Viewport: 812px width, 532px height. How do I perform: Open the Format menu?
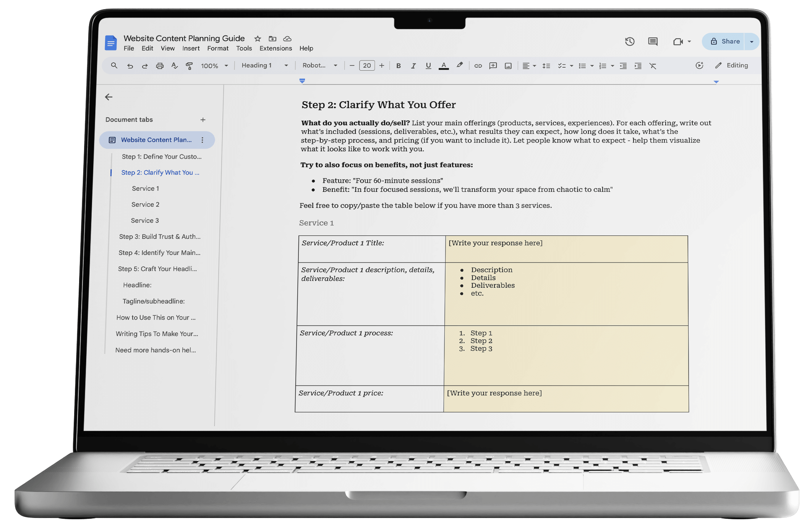(218, 48)
